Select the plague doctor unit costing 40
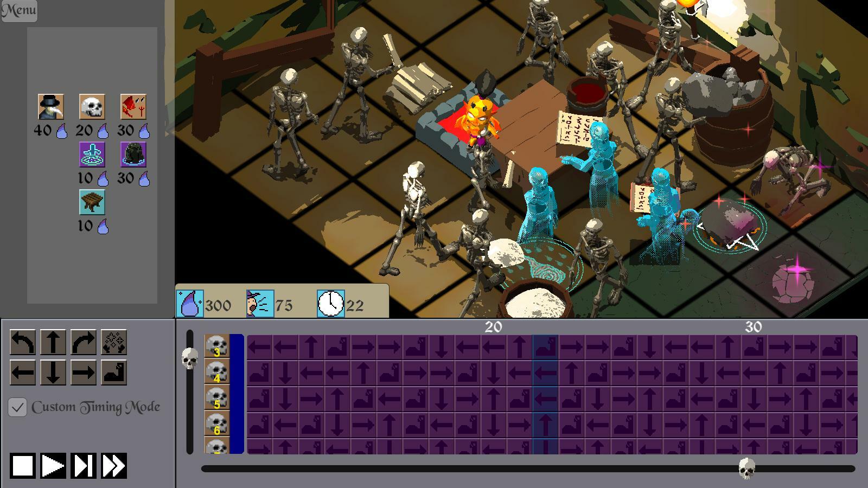This screenshot has width=868, height=488. click(x=51, y=107)
